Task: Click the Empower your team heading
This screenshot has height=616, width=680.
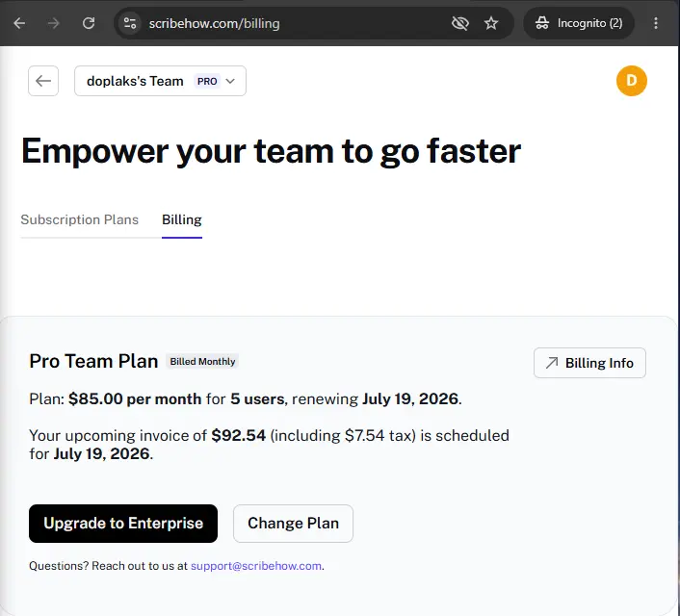Action: (271, 151)
